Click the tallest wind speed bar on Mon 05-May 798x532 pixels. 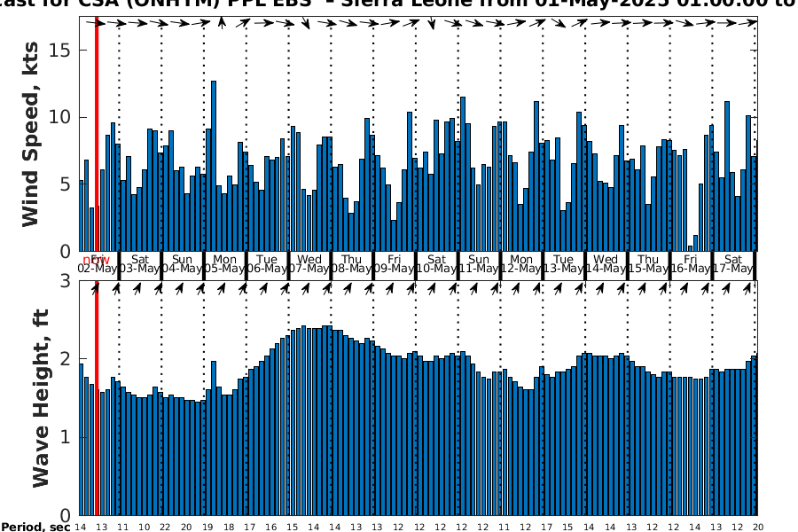pyautogui.click(x=214, y=166)
